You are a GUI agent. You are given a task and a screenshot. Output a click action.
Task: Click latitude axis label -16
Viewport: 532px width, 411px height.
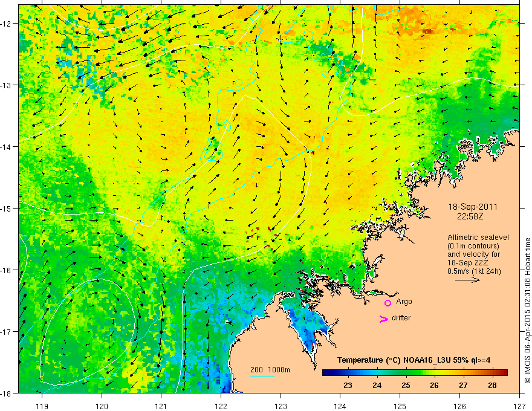[7, 270]
